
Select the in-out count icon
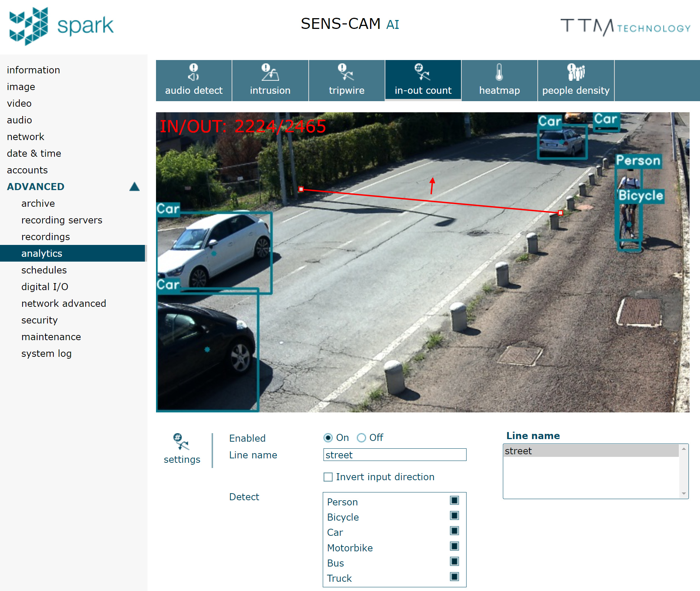pos(423,80)
